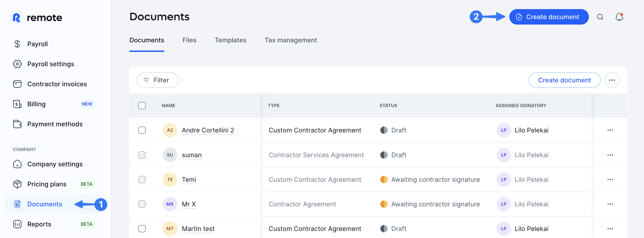Click the Payment methods wallet icon

17,124
